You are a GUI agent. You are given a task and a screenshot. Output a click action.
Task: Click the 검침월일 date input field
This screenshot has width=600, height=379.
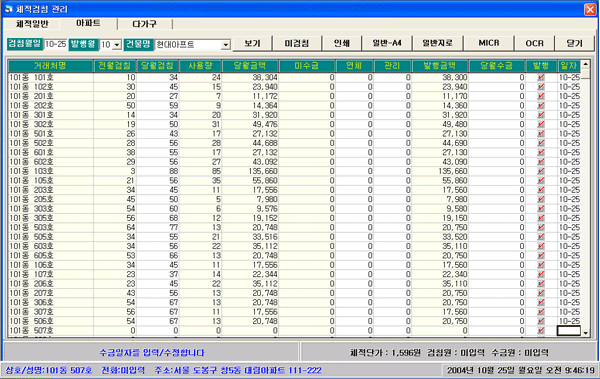tap(55, 44)
